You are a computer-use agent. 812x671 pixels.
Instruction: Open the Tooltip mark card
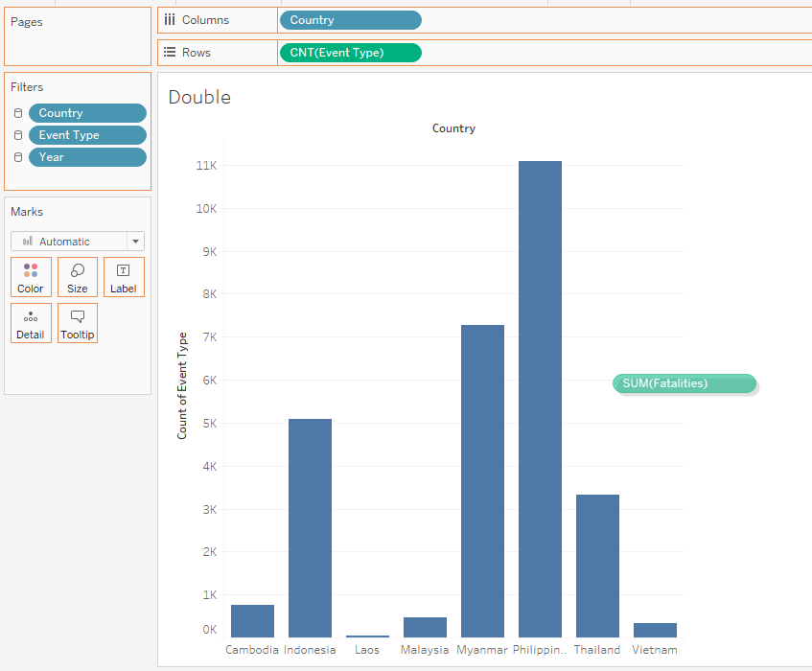(x=78, y=323)
